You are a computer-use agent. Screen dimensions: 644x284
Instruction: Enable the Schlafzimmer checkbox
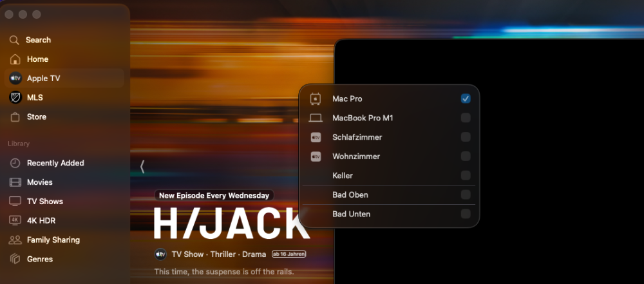[466, 137]
